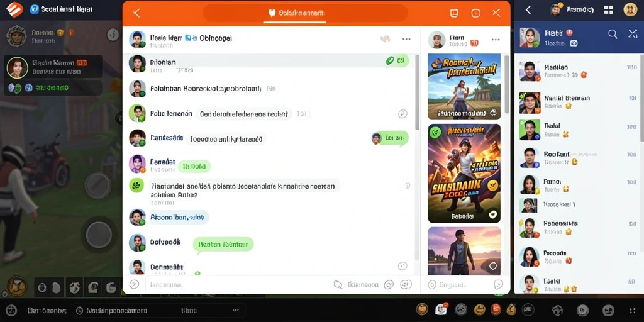Select the light blue Atoonoibenvsdot bubble
The image size is (644, 322).
(179, 218)
